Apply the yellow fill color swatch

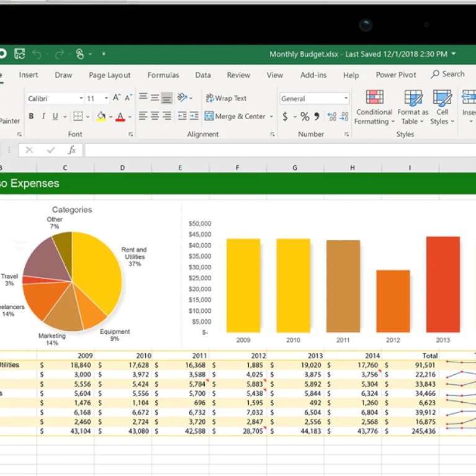click(101, 117)
